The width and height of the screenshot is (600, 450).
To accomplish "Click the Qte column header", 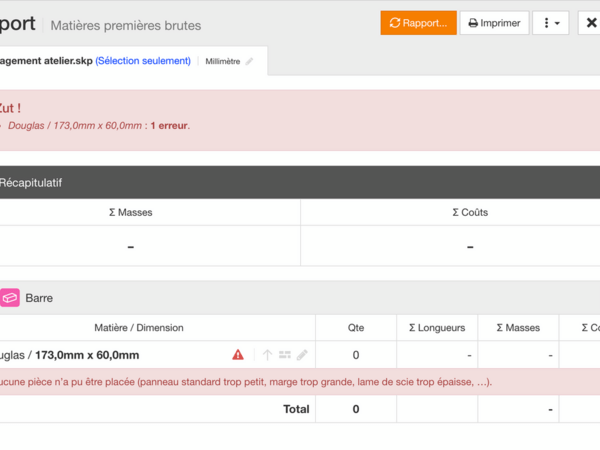I will [x=356, y=328].
